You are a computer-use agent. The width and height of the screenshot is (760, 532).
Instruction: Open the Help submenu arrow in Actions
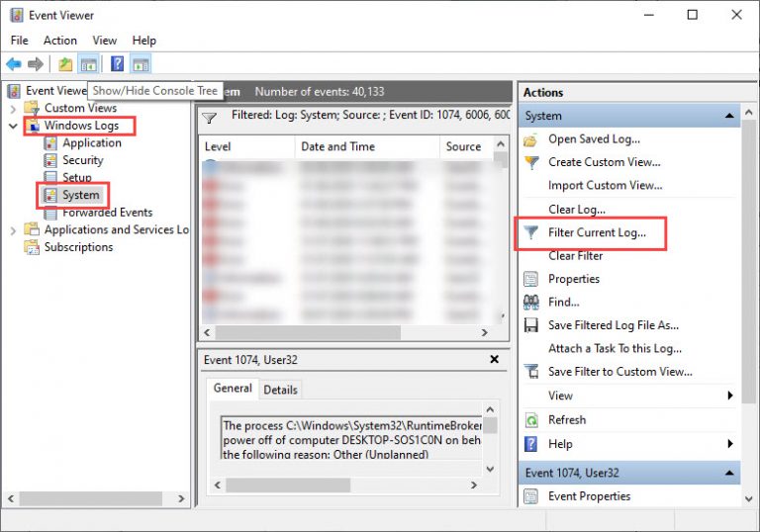[730, 444]
